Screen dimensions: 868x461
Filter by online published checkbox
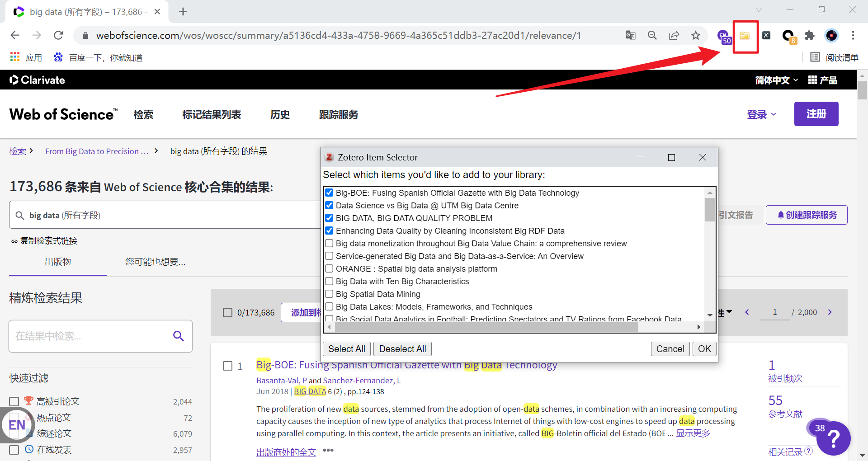click(14, 450)
